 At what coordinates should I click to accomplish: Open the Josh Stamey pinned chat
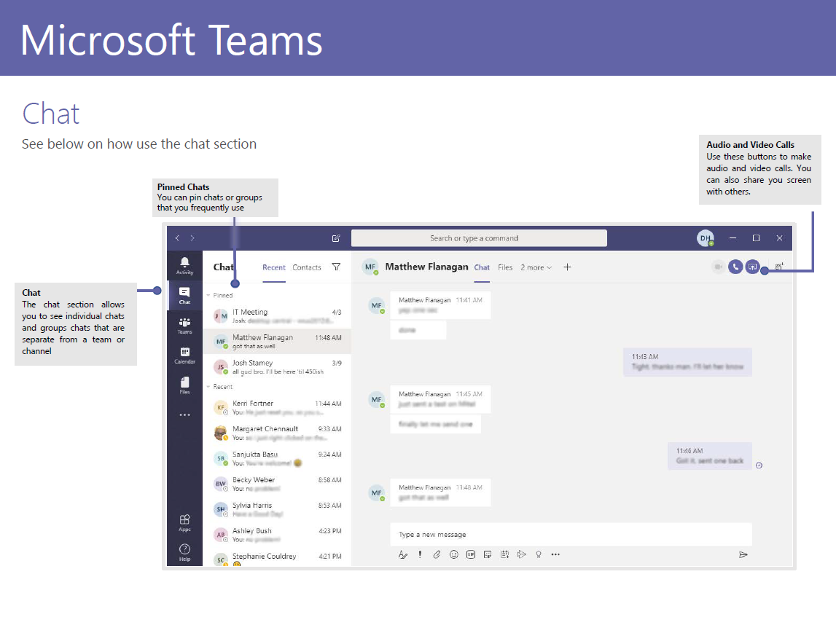[277, 366]
